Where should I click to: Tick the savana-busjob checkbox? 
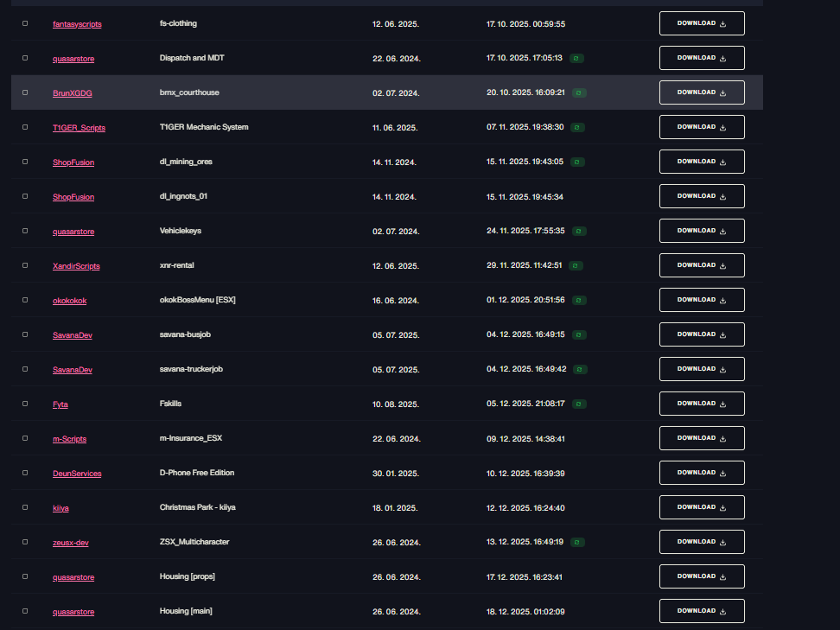pos(25,334)
